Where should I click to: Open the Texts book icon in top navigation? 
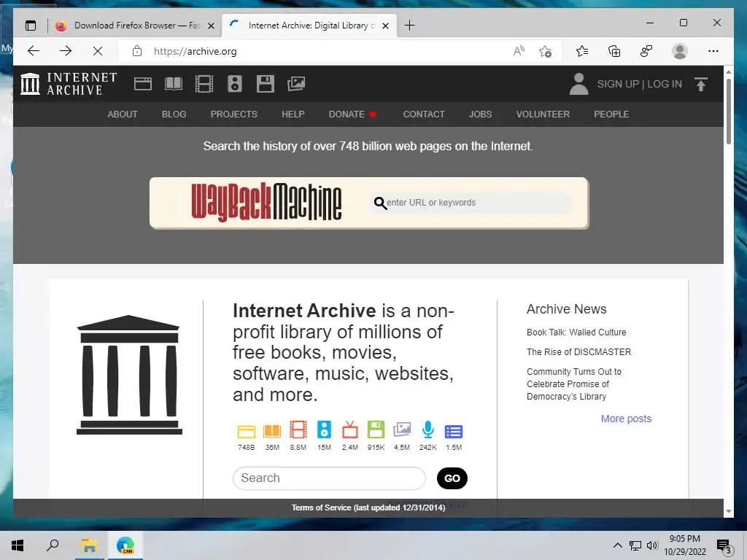[x=174, y=84]
